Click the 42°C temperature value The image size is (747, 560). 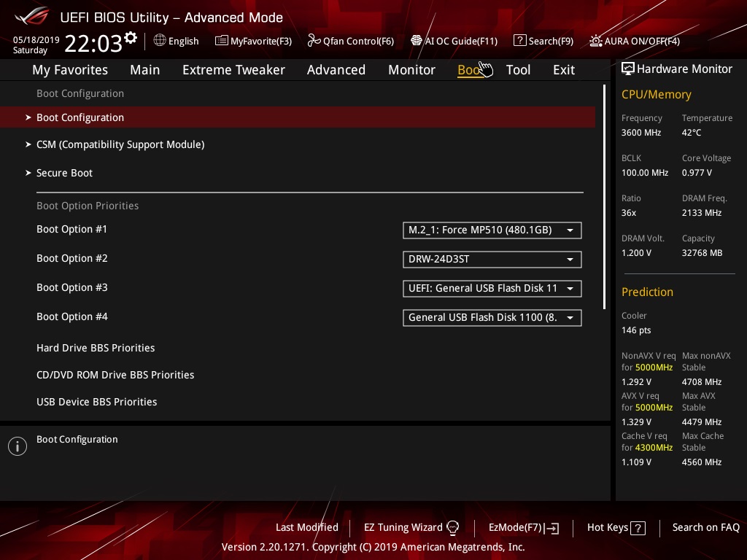pyautogui.click(x=692, y=133)
